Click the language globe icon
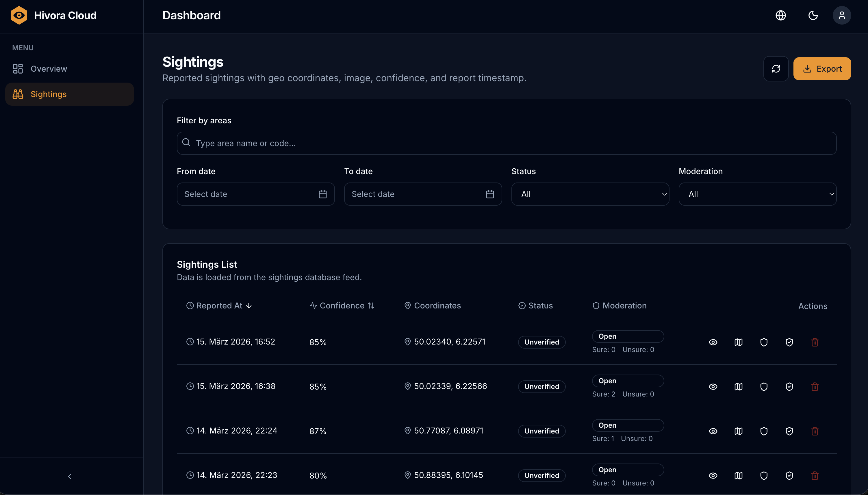 tap(780, 15)
